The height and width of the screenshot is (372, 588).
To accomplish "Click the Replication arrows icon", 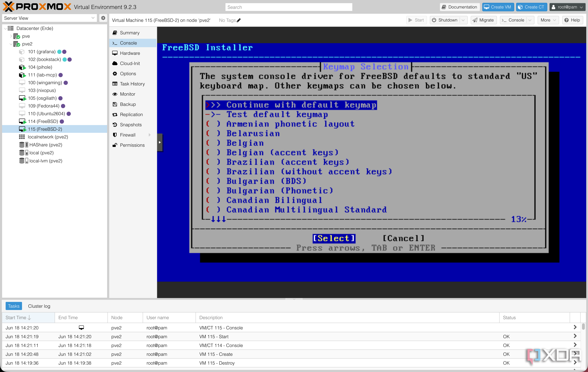I will tap(115, 115).
